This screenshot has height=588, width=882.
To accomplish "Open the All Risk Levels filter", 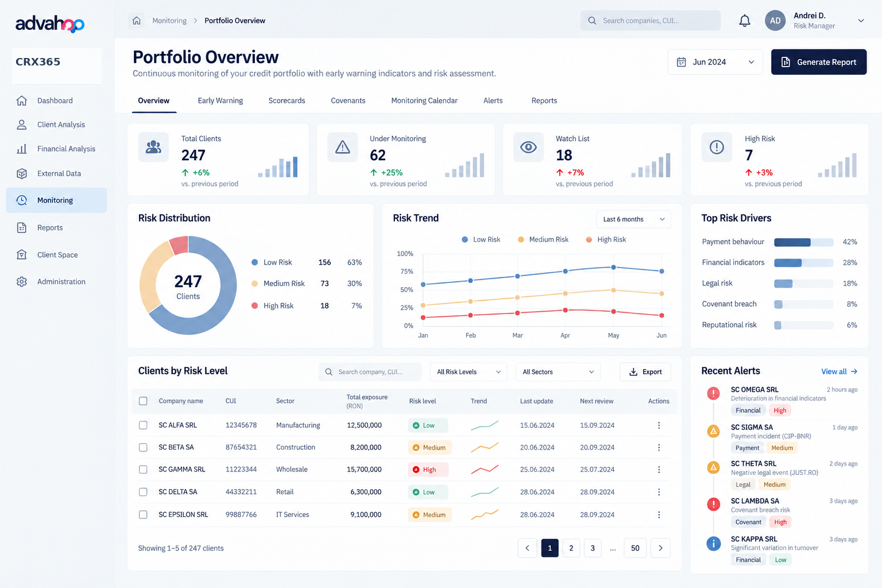I will click(x=469, y=372).
